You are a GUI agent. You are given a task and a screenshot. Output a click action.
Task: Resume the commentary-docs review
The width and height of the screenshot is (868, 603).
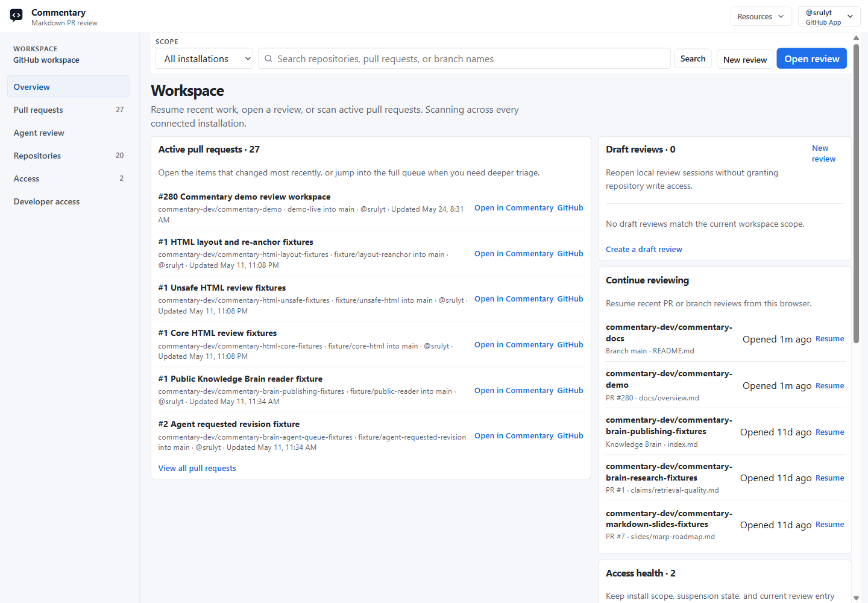click(829, 339)
